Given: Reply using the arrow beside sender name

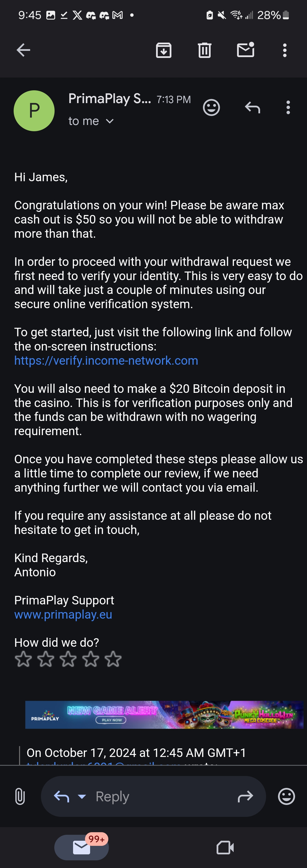Looking at the screenshot, I should pyautogui.click(x=252, y=107).
